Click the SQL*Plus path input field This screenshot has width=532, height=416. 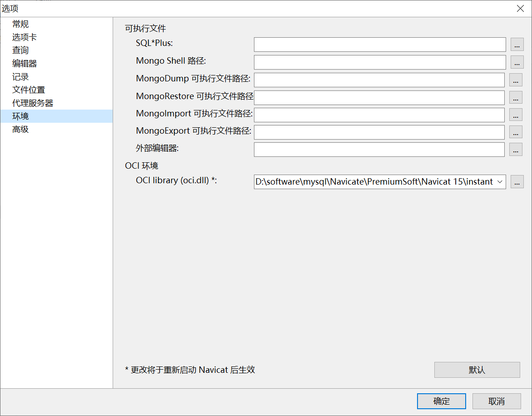coord(380,45)
